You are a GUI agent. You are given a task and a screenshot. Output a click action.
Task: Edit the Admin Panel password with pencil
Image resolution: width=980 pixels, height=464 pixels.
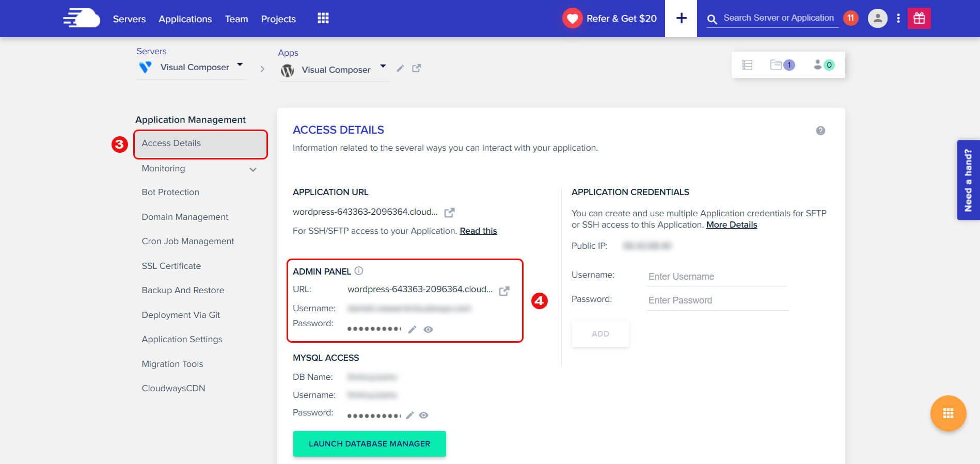(412, 329)
